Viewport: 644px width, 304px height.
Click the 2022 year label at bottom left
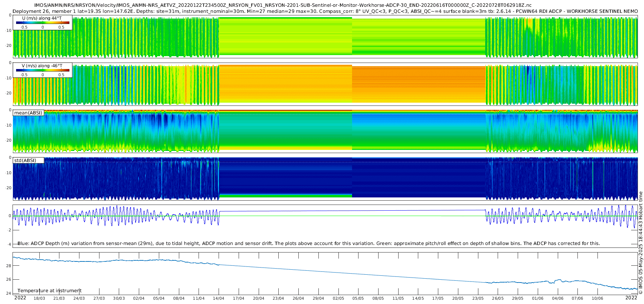20,298
